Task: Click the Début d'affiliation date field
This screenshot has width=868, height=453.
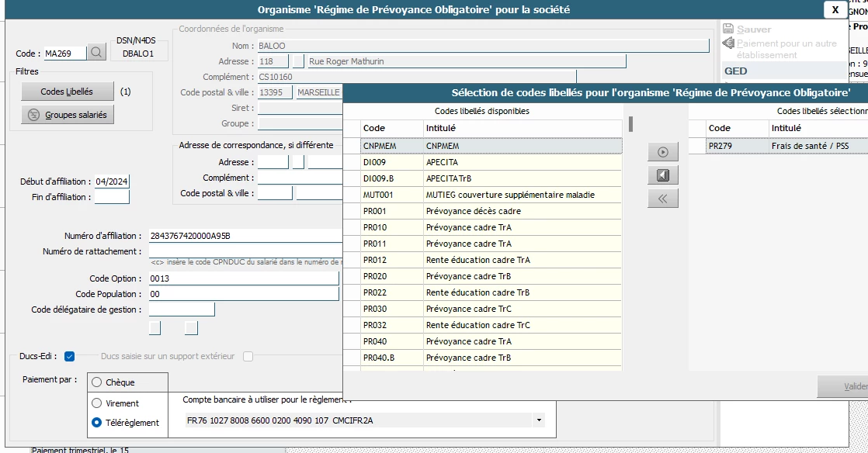Action: point(112,182)
